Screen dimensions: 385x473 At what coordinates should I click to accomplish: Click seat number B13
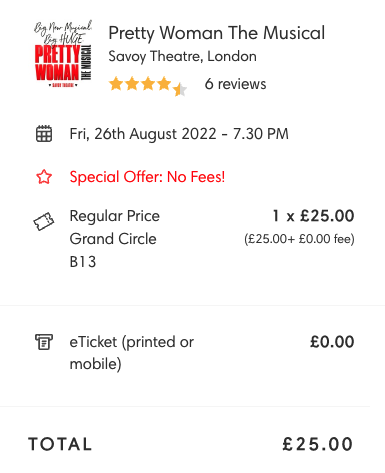[83, 262]
